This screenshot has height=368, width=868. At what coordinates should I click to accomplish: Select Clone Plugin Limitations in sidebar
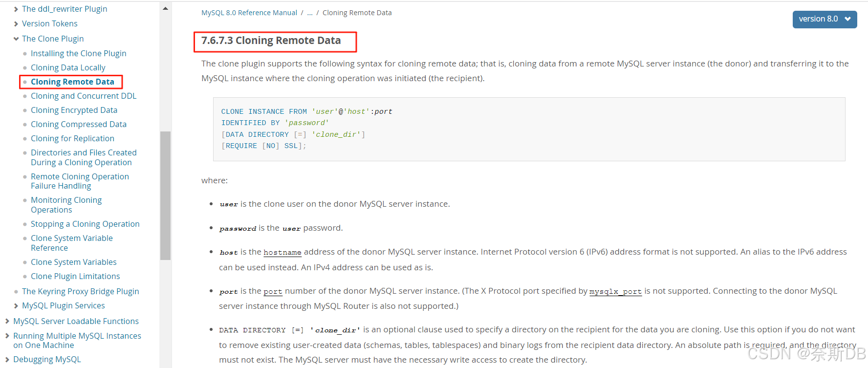click(x=75, y=276)
